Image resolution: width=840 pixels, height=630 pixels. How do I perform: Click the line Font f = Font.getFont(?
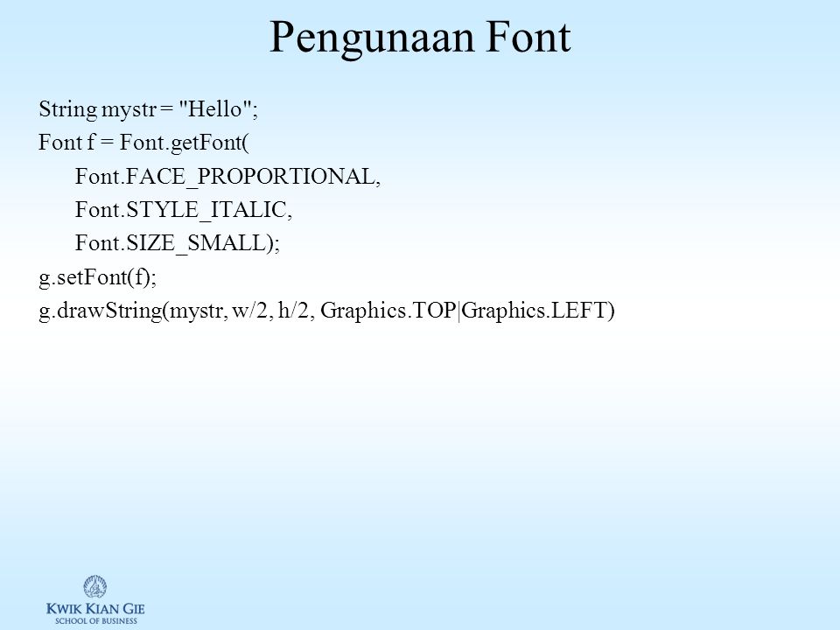(144, 143)
